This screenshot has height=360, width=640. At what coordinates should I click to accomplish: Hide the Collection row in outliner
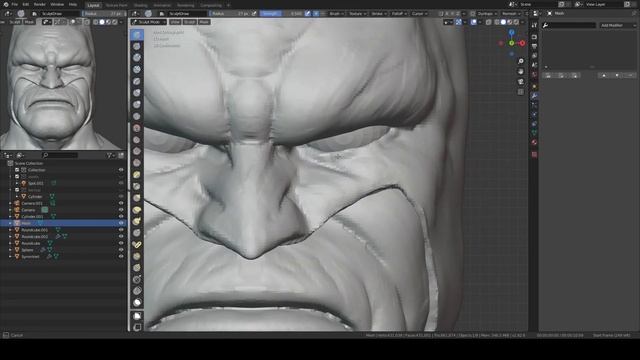pyautogui.click(x=121, y=170)
